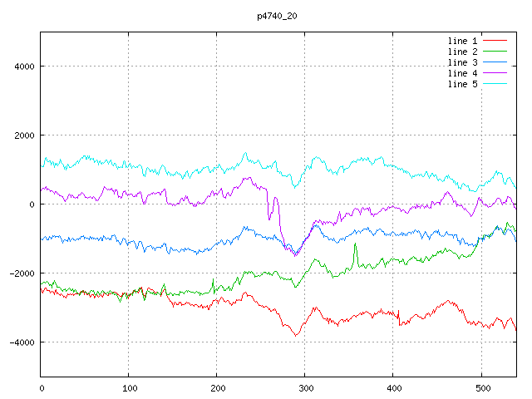Click the 2000 label on the y-axis

click(x=22, y=135)
